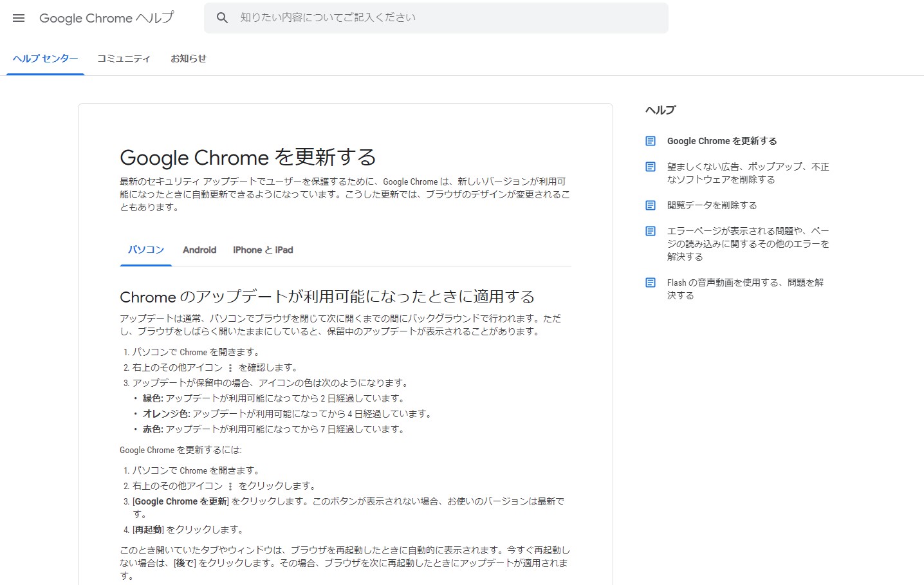This screenshot has height=585, width=924.
Task: Open the 閲覧データを削除する link
Action: click(712, 205)
